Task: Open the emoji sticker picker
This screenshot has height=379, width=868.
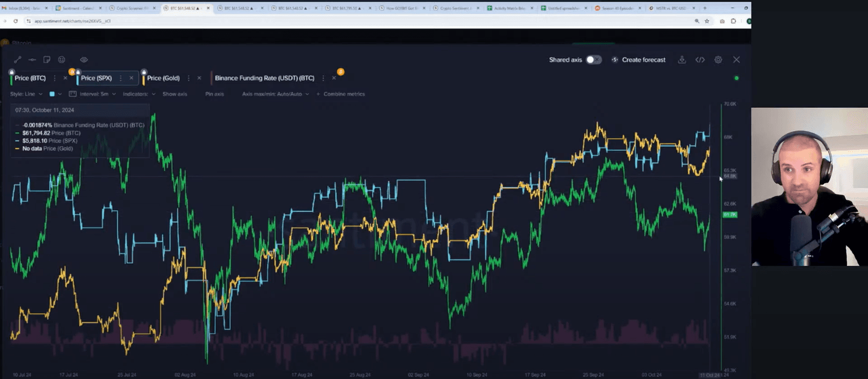Action: click(62, 60)
